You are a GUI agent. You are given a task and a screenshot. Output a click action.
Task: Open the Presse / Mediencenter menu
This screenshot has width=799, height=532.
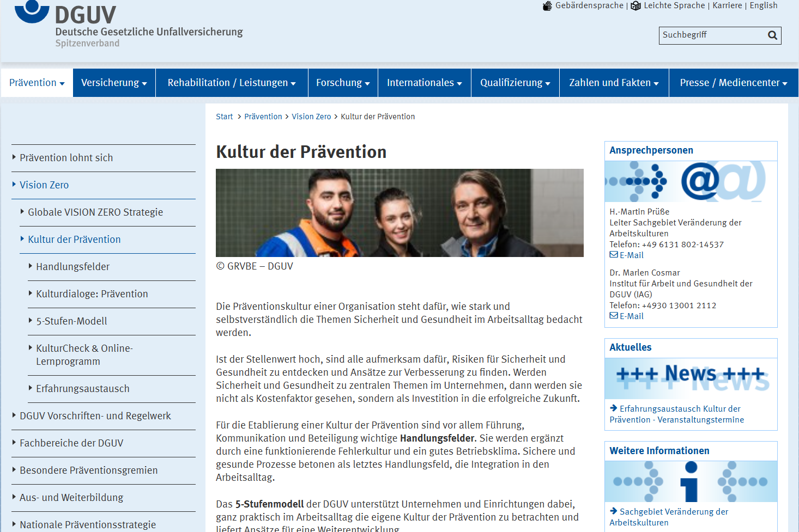[733, 83]
